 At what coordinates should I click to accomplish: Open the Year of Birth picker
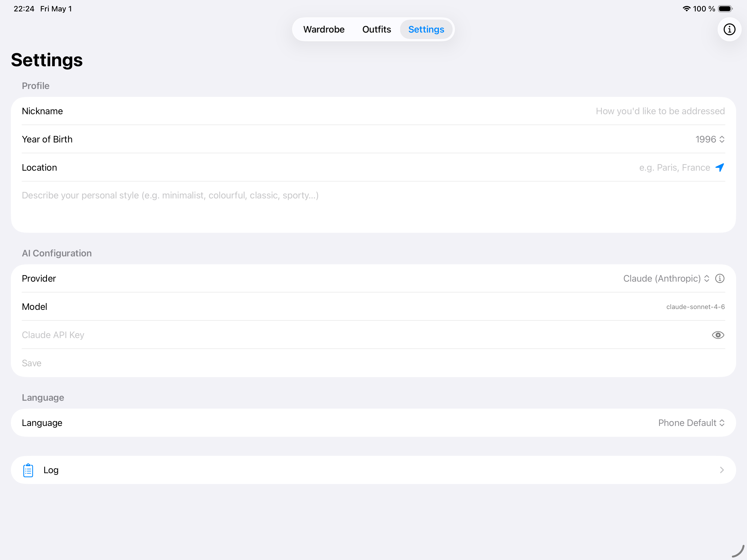[x=710, y=139]
